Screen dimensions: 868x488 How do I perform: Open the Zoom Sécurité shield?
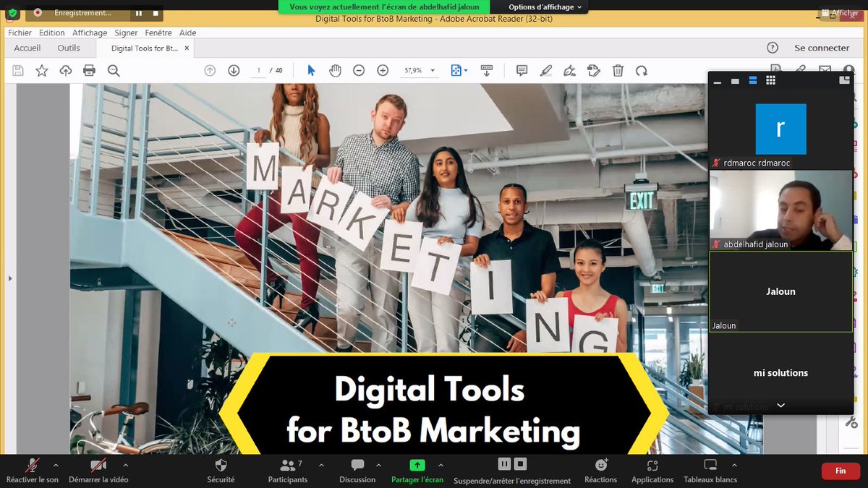(x=221, y=469)
